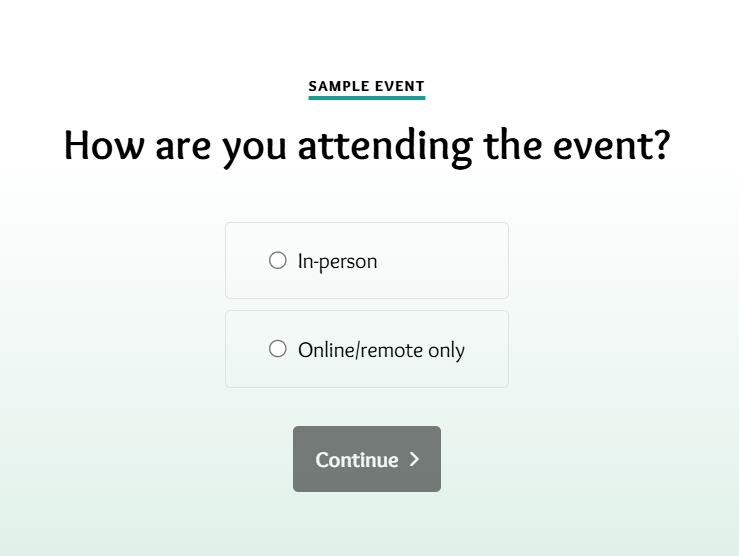Image resolution: width=739 pixels, height=556 pixels.
Task: Mark attendance as Online/remote only
Action: coord(278,349)
